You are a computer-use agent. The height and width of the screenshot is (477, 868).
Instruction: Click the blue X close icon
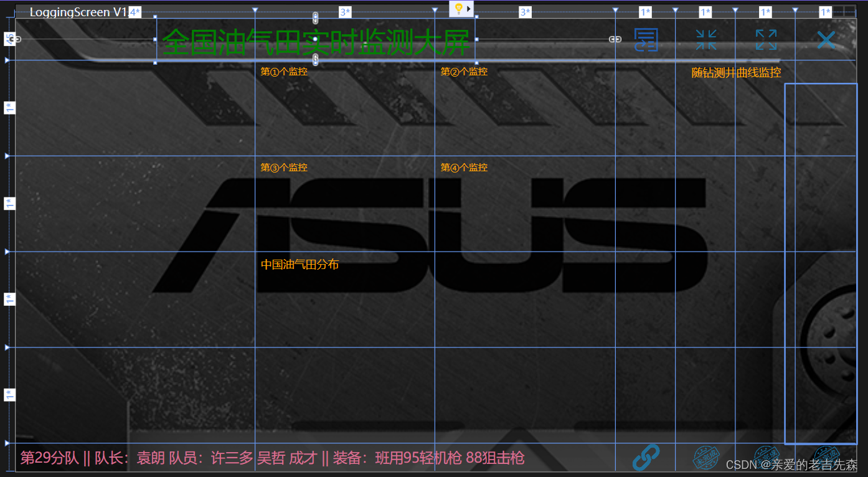826,40
